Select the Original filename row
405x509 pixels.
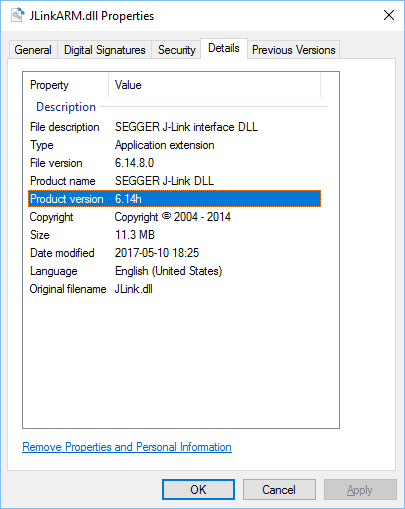pyautogui.click(x=174, y=289)
